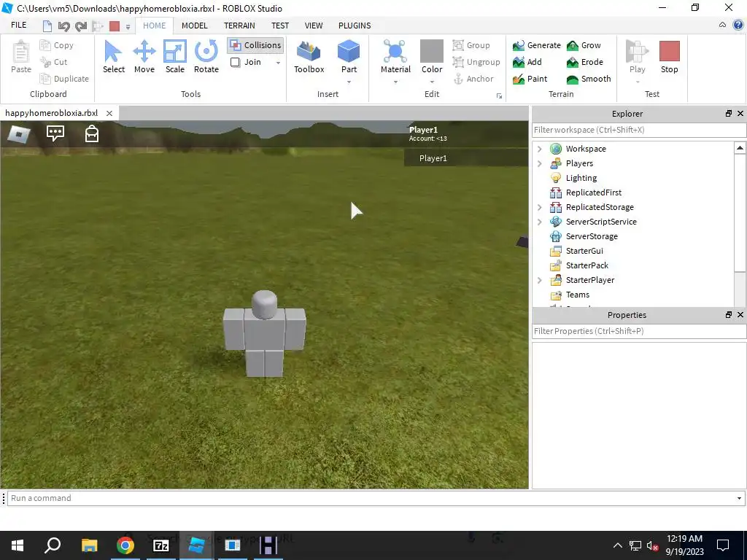Pick the Erode terrain tool
Image resolution: width=747 pixels, height=560 pixels.
pos(584,62)
